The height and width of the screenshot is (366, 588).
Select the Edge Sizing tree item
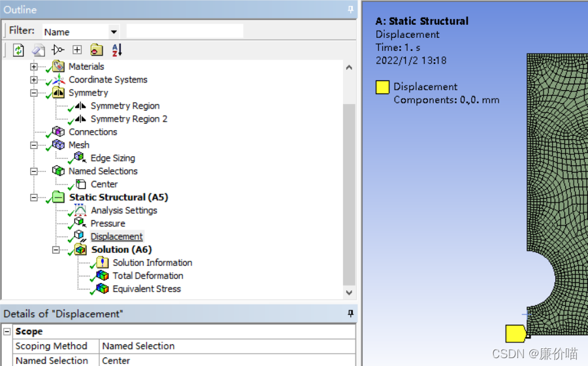coord(112,158)
